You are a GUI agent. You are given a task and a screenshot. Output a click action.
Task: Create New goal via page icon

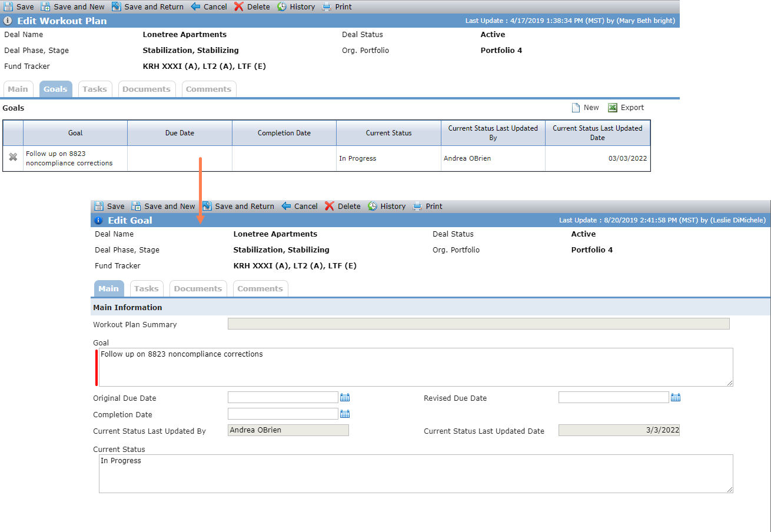576,108
